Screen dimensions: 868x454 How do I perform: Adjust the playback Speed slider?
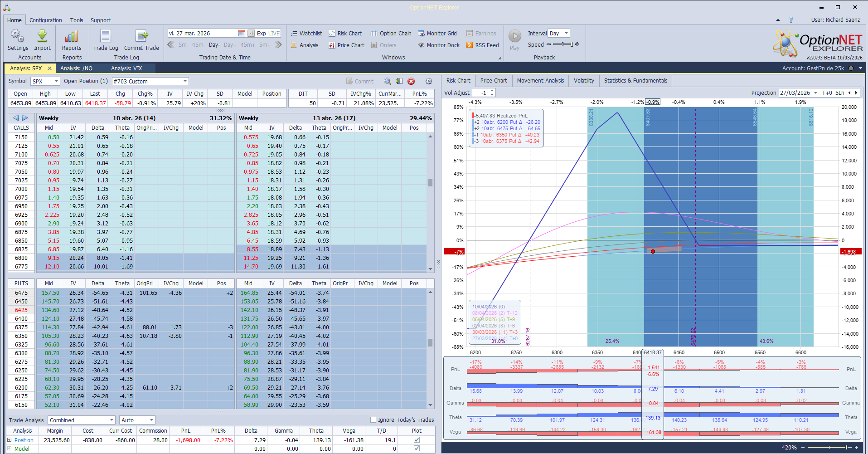coord(563,44)
